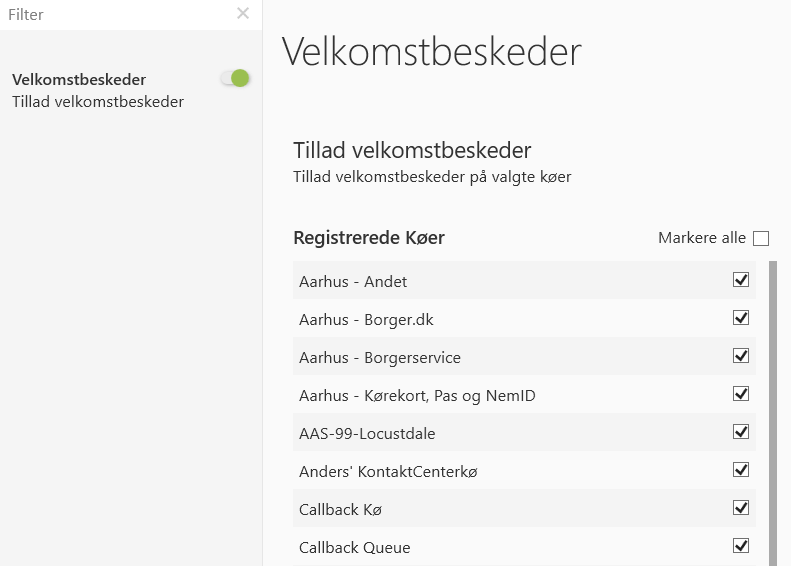The width and height of the screenshot is (791, 566).
Task: Uncheck the AAS-99-Locustdale checkbox
Action: pyautogui.click(x=741, y=432)
